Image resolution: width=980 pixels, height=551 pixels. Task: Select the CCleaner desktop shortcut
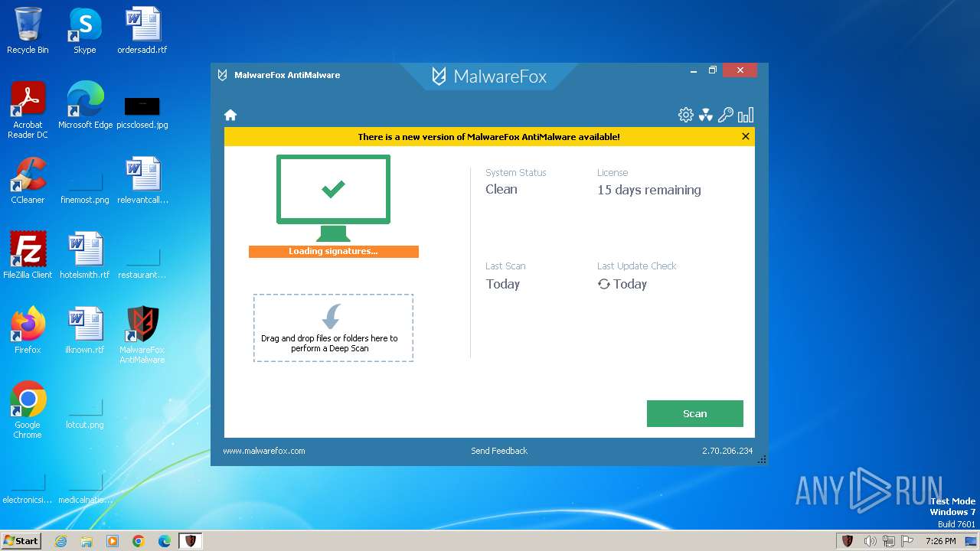pos(28,181)
